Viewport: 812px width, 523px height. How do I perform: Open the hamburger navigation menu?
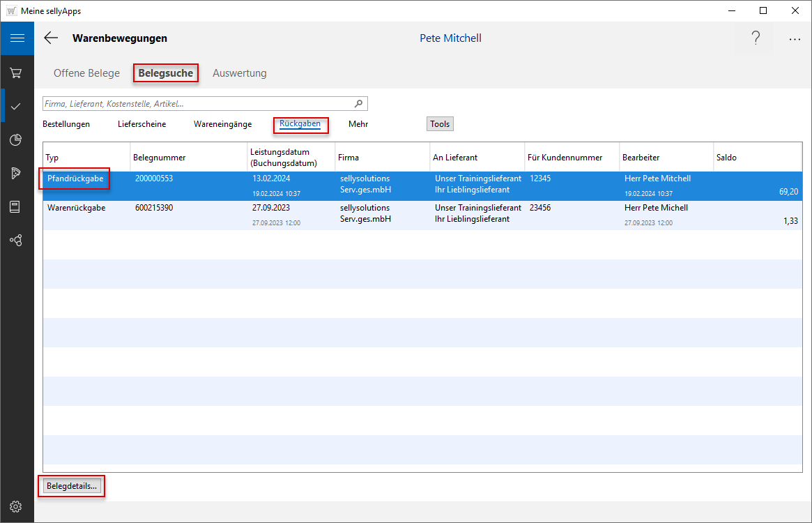coord(17,38)
